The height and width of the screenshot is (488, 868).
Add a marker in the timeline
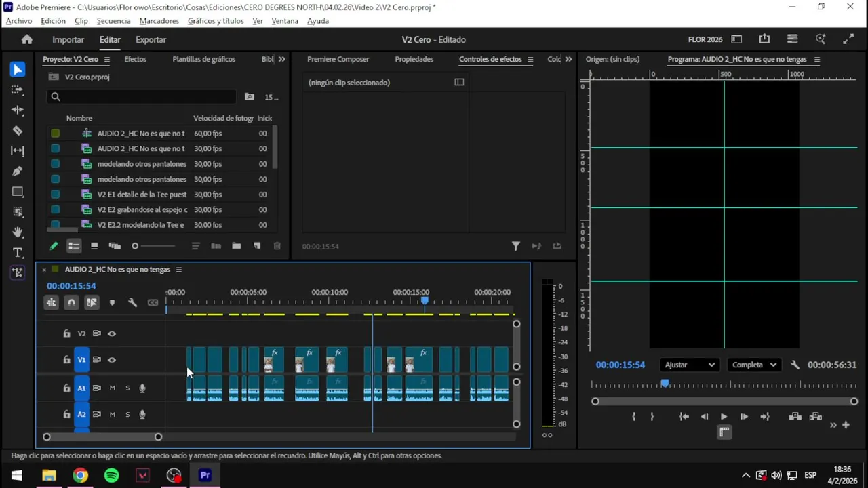coord(113,302)
